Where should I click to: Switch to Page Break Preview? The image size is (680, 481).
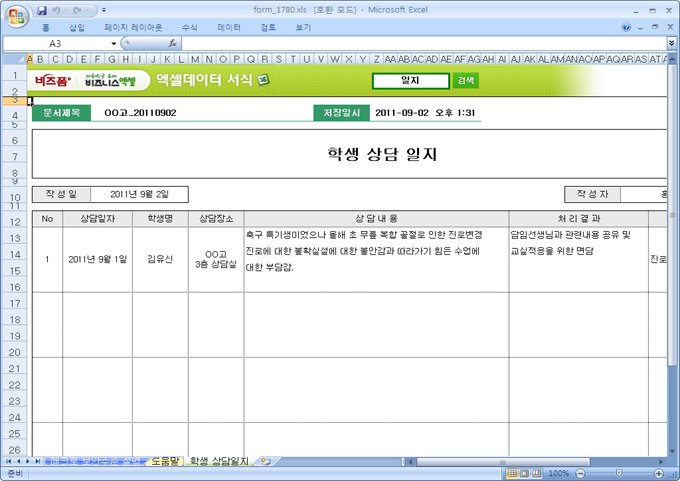click(536, 473)
